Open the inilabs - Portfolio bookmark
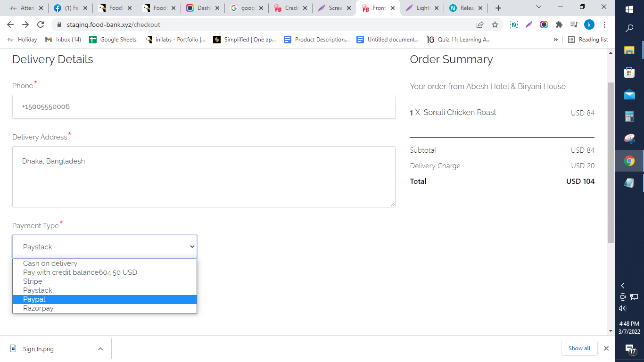 click(x=175, y=40)
